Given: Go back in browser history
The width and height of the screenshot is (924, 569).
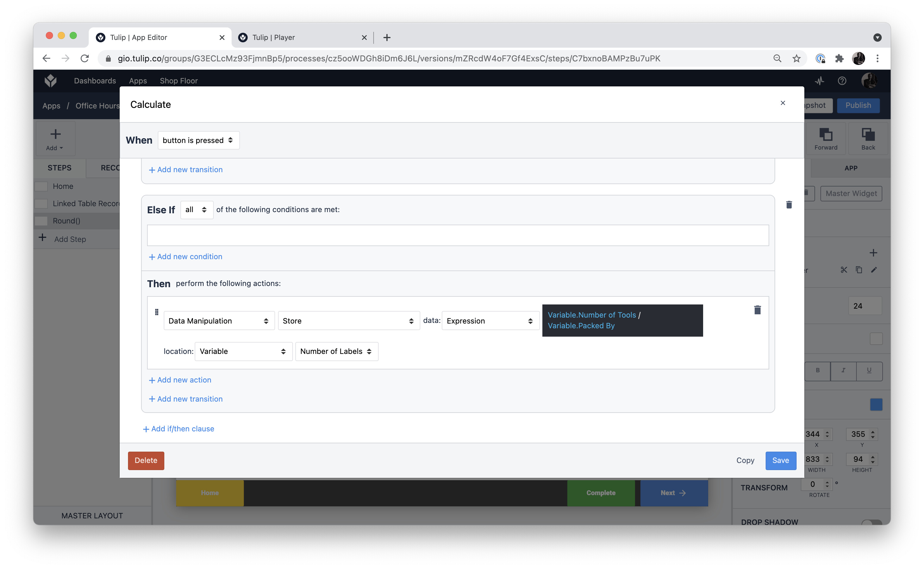Looking at the screenshot, I should pyautogui.click(x=46, y=58).
